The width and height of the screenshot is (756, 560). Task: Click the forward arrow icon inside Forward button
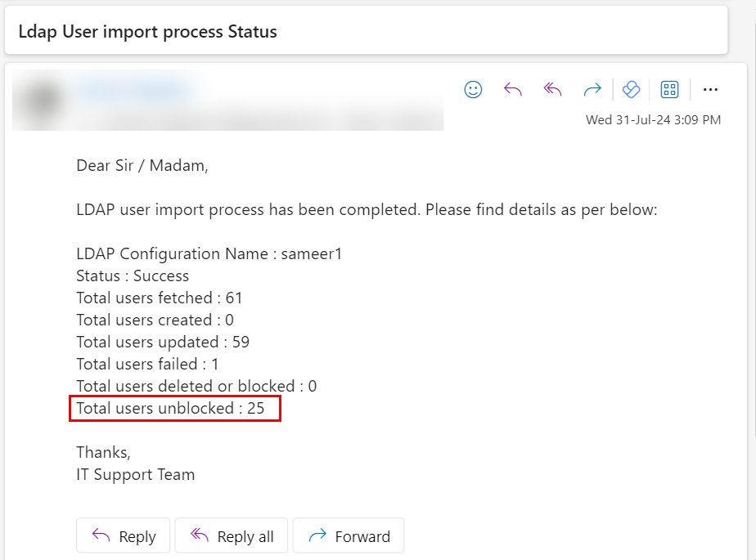319,535
